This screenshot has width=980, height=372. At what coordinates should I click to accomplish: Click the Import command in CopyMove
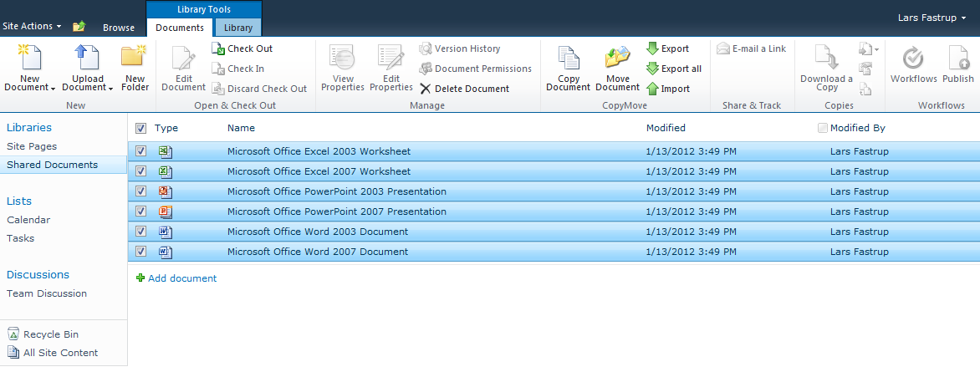(x=668, y=88)
